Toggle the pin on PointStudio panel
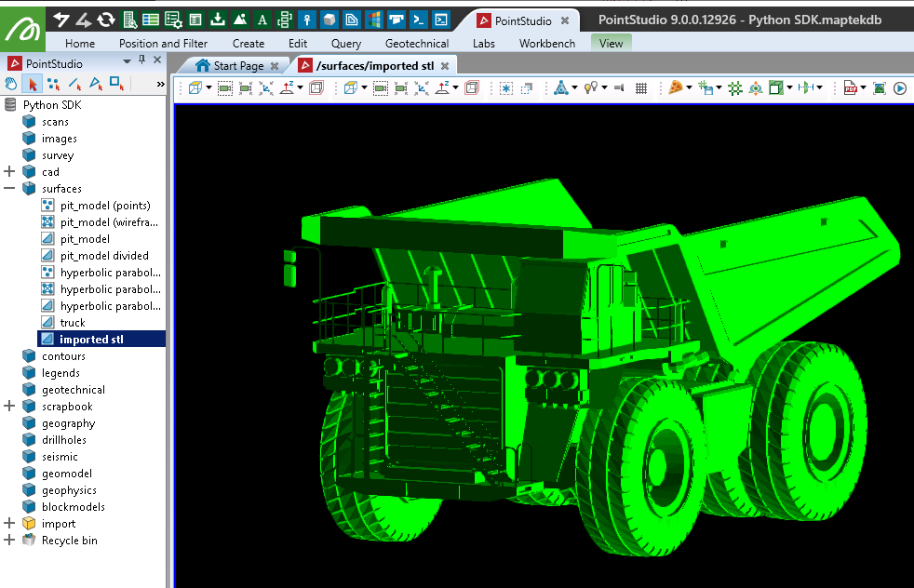914x588 pixels. 141,60
